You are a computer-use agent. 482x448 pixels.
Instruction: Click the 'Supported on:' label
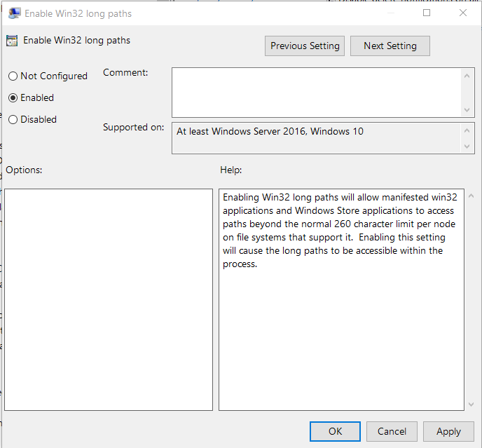133,127
